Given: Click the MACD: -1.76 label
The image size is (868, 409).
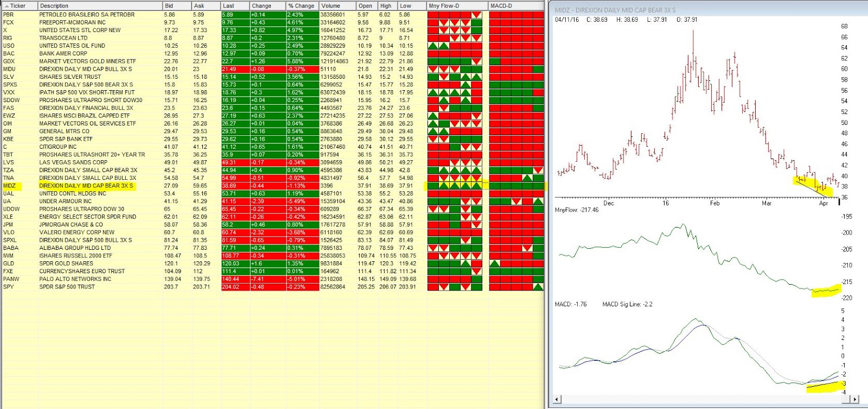Looking at the screenshot, I should point(571,304).
